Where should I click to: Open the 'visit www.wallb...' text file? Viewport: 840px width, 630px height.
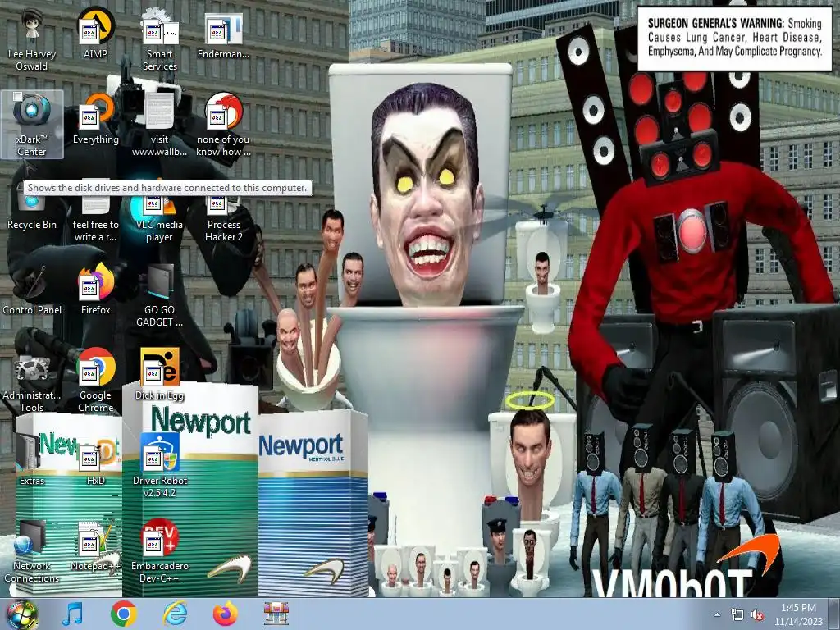[160, 126]
